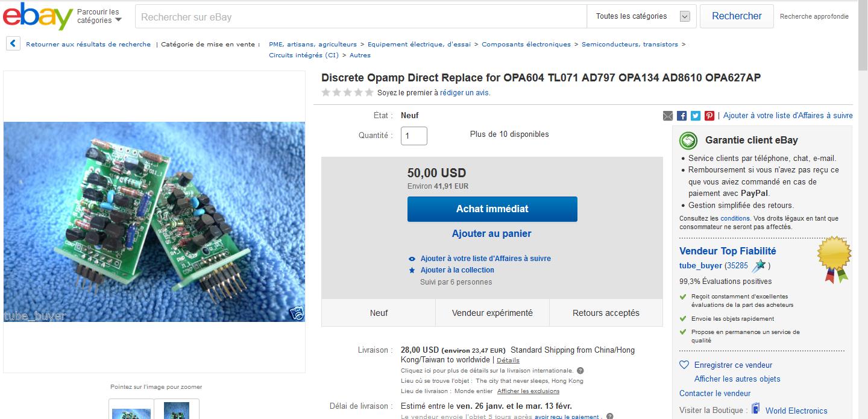Click the Rechercher button
868x419 pixels.
737,16
